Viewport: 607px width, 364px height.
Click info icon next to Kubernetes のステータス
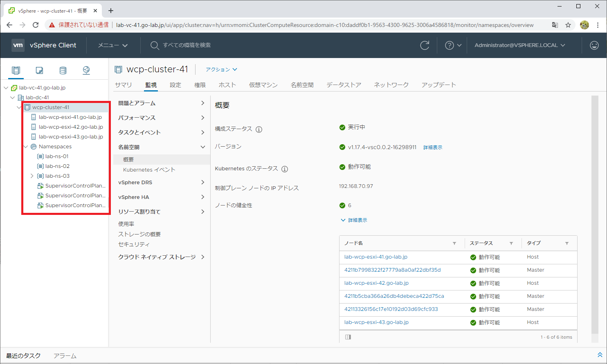point(285,169)
